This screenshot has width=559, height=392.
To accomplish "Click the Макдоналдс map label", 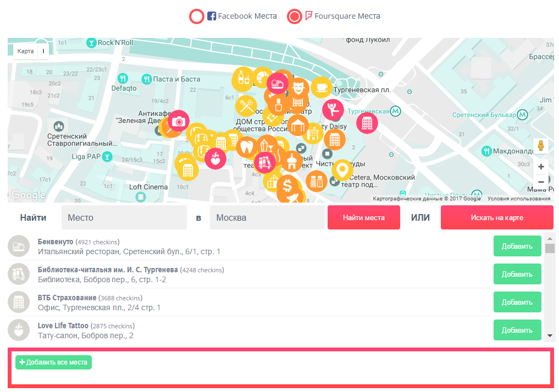I will [513, 151].
